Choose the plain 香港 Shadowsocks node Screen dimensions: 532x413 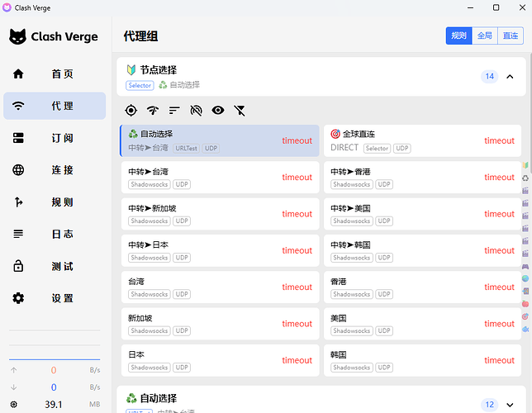[x=422, y=287]
